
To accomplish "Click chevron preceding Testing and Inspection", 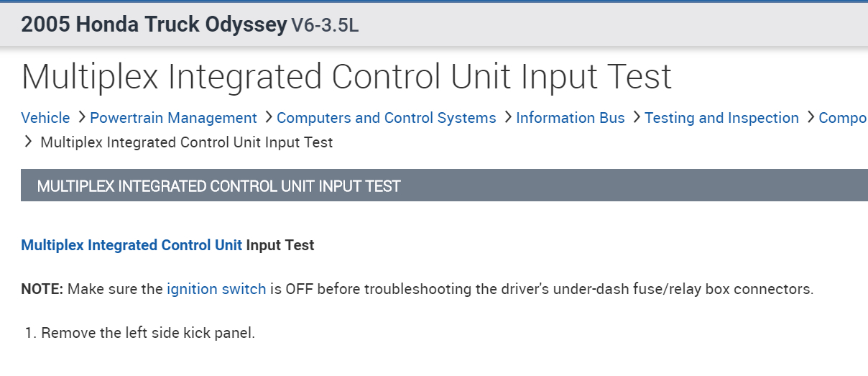I will point(636,117).
